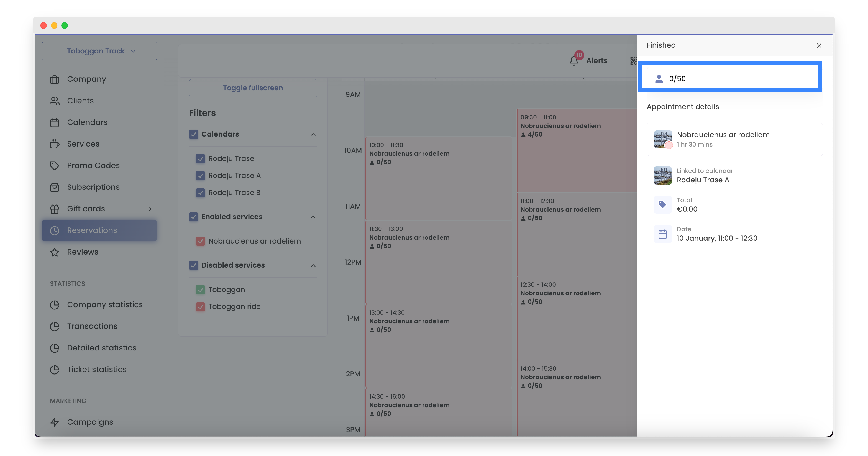Click the Campaigns lightning bolt icon
Screen dimensions: 868x456
pos(55,422)
